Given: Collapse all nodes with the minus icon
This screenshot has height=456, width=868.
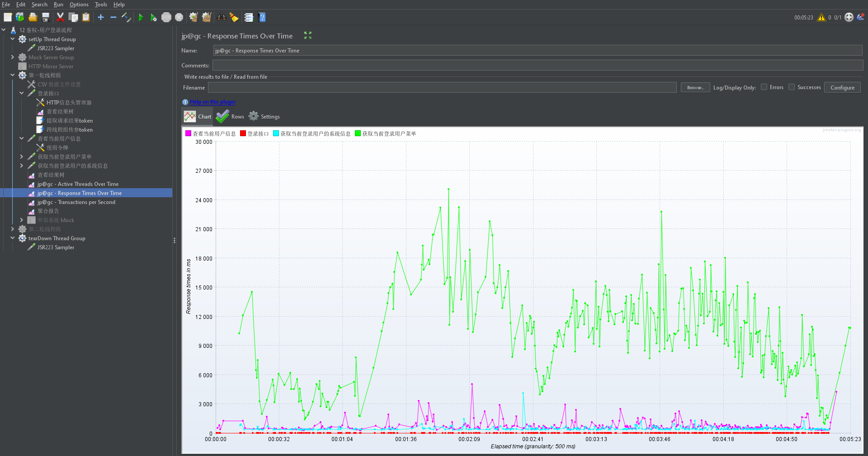Looking at the screenshot, I should point(113,17).
